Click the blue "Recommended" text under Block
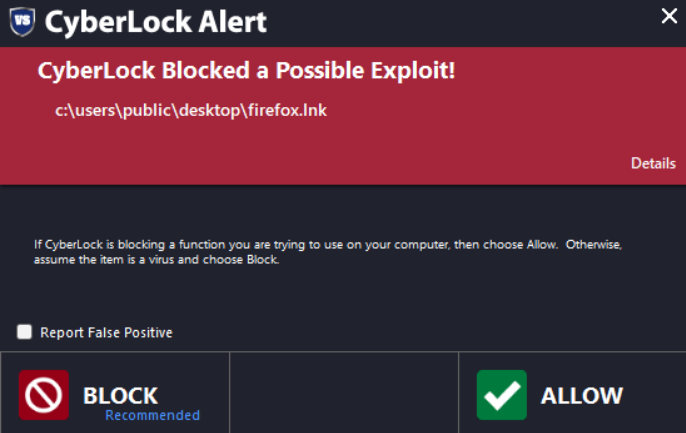This screenshot has width=686, height=433. (152, 415)
